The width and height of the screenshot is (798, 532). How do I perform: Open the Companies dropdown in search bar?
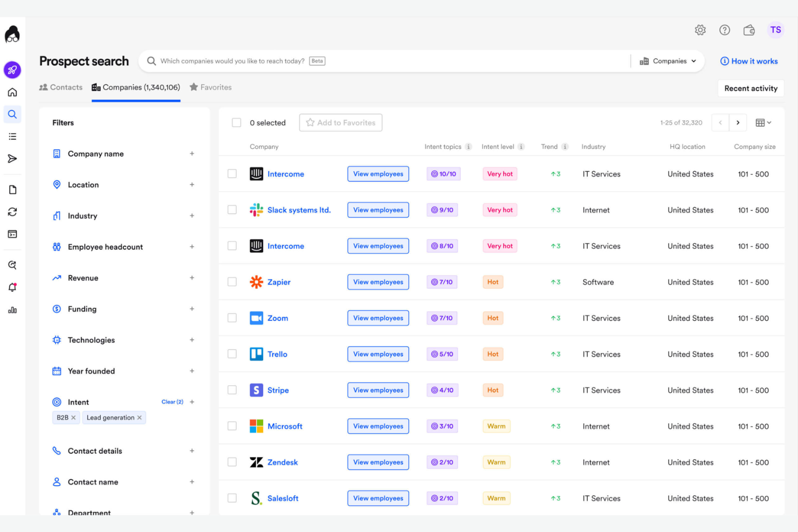[x=668, y=61]
